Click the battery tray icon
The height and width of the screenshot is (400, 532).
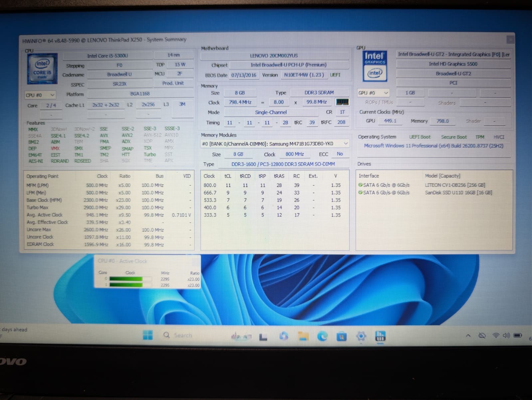click(518, 336)
